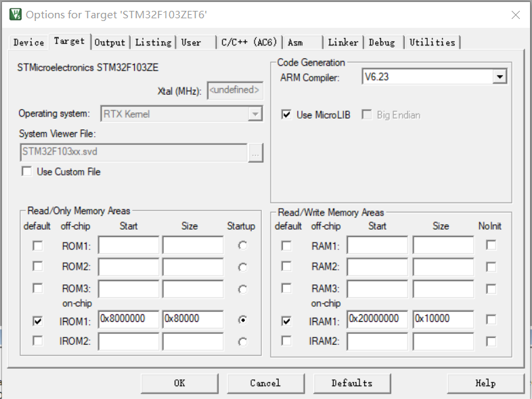This screenshot has height=399, width=532.
Task: Click the RAM2 Size field
Action: 443,267
